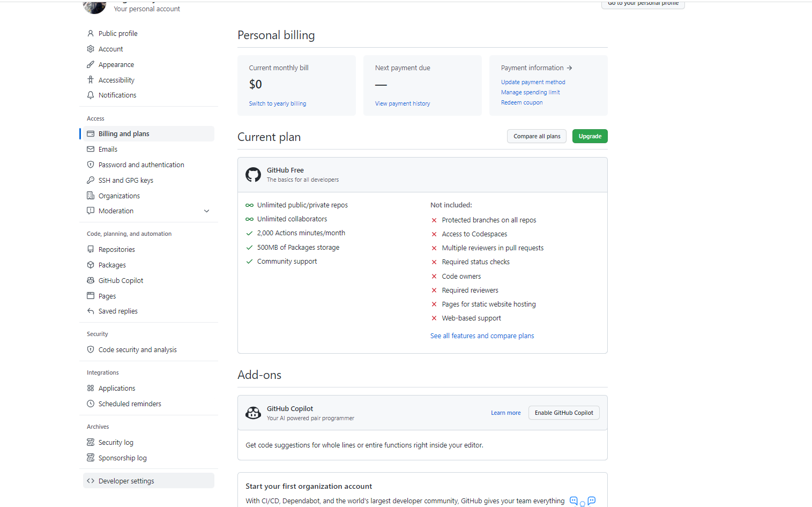
Task: Click Manage spending limit link
Action: tap(530, 92)
